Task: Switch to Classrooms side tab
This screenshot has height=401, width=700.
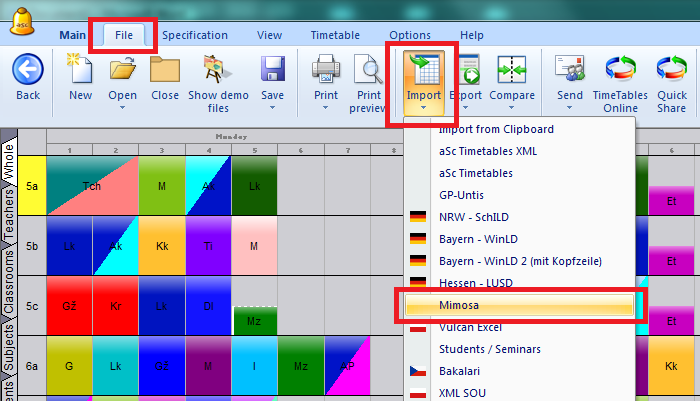Action: click(8, 281)
